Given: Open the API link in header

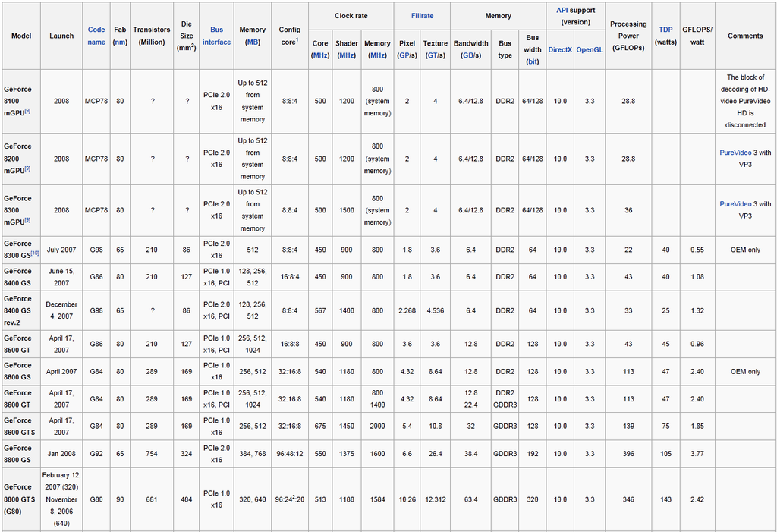Looking at the screenshot, I should [562, 10].
